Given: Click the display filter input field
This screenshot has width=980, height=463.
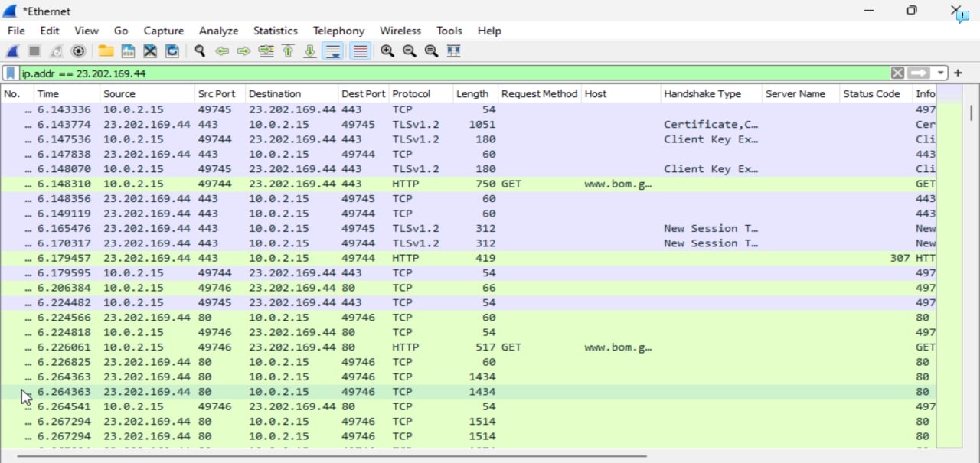Looking at the screenshot, I should [455, 73].
